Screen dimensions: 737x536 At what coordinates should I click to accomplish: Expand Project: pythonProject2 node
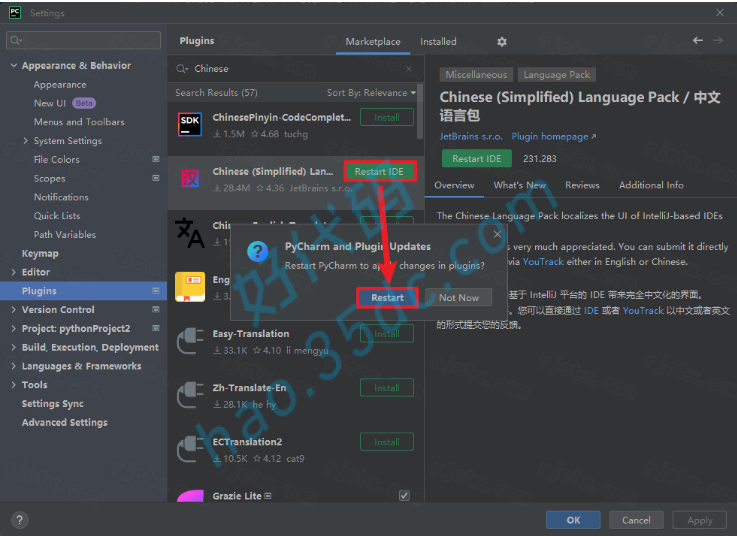(13, 328)
